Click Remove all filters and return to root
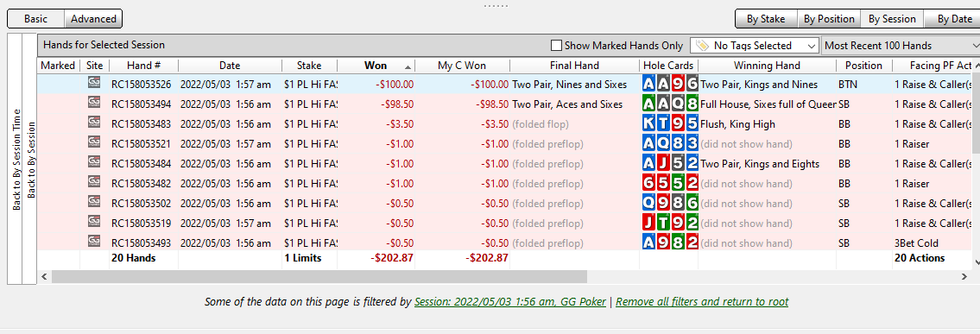The height and width of the screenshot is (334, 980). [x=702, y=302]
